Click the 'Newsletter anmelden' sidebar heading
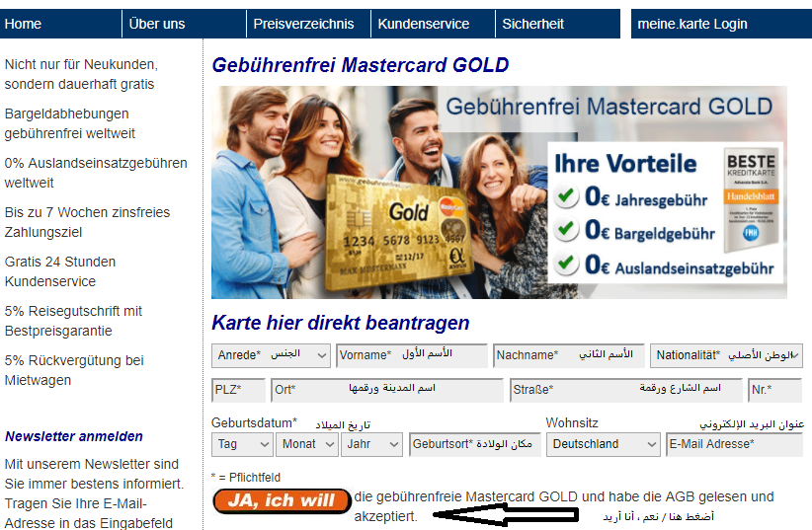This screenshot has height=530, width=812. pos(74,436)
